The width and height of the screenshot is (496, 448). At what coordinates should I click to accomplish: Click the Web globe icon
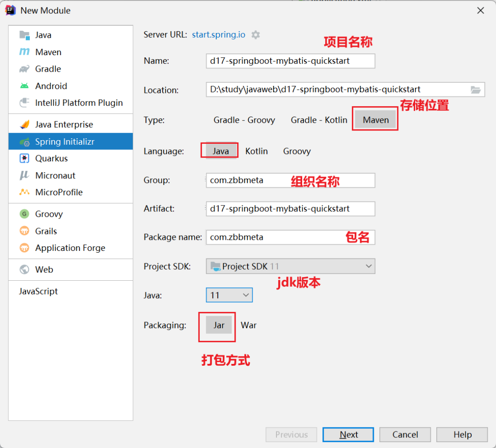24,270
